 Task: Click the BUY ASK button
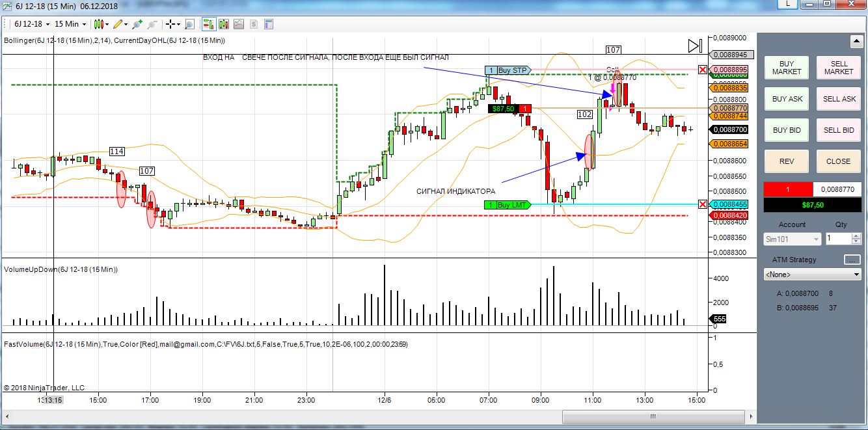(x=787, y=99)
